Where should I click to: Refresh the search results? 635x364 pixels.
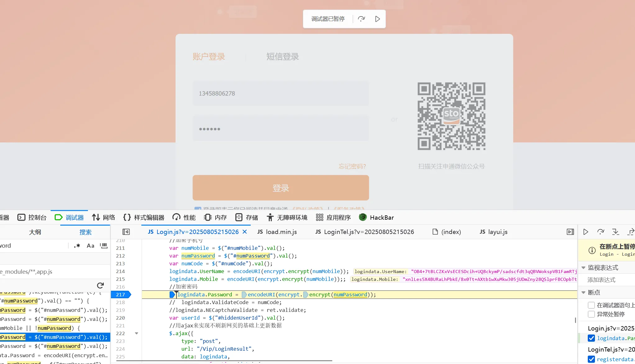point(100,285)
